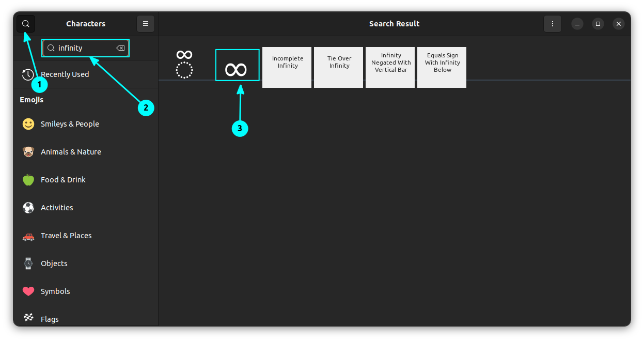The height and width of the screenshot is (341, 644).
Task: Select the Incomplete Infinity character
Action: (287, 67)
